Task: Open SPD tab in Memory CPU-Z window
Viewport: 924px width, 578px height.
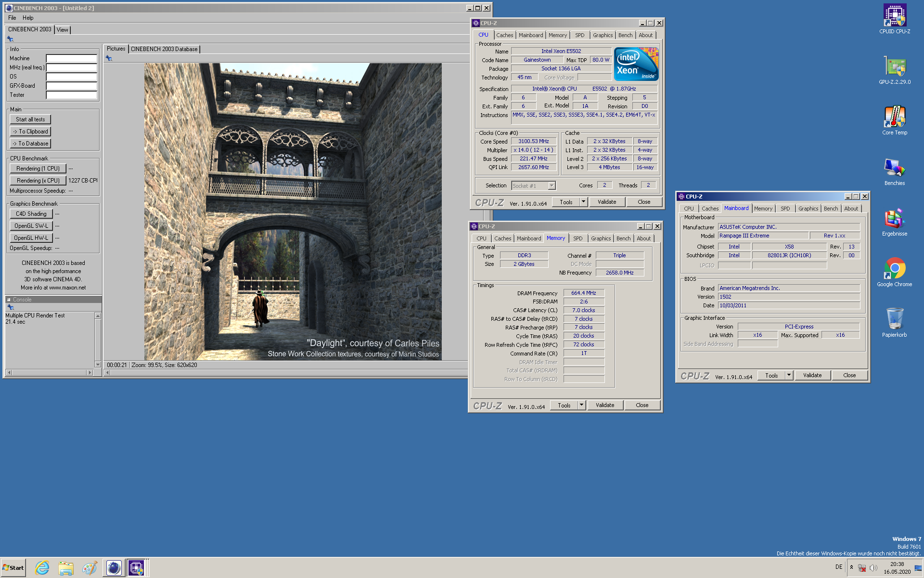Action: click(577, 238)
